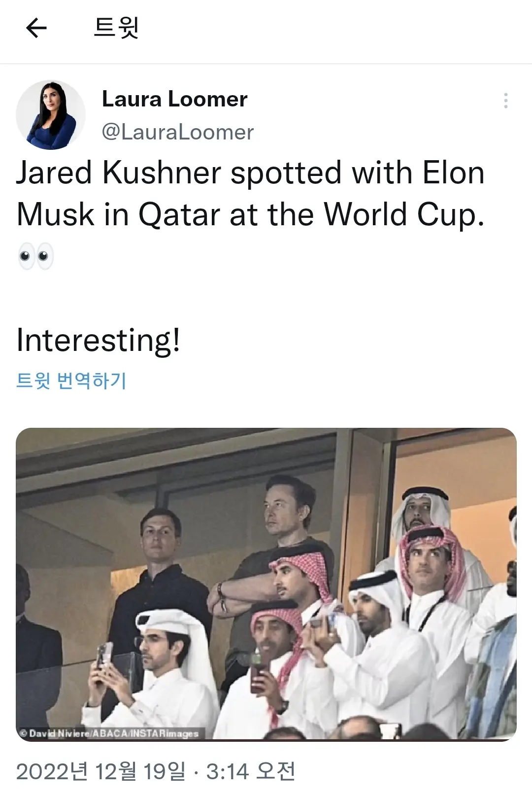
Task: Click 트윗 번역하기 to translate tweet
Action: click(71, 380)
